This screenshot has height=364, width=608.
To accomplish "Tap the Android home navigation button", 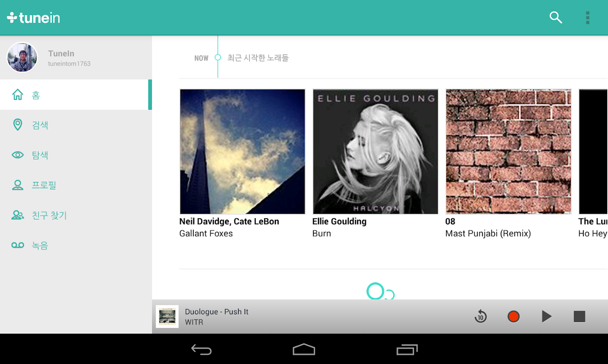I will pos(304,349).
